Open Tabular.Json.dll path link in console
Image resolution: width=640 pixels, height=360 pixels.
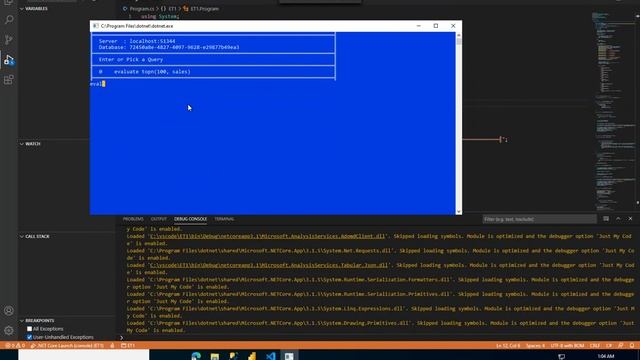[x=269, y=265]
